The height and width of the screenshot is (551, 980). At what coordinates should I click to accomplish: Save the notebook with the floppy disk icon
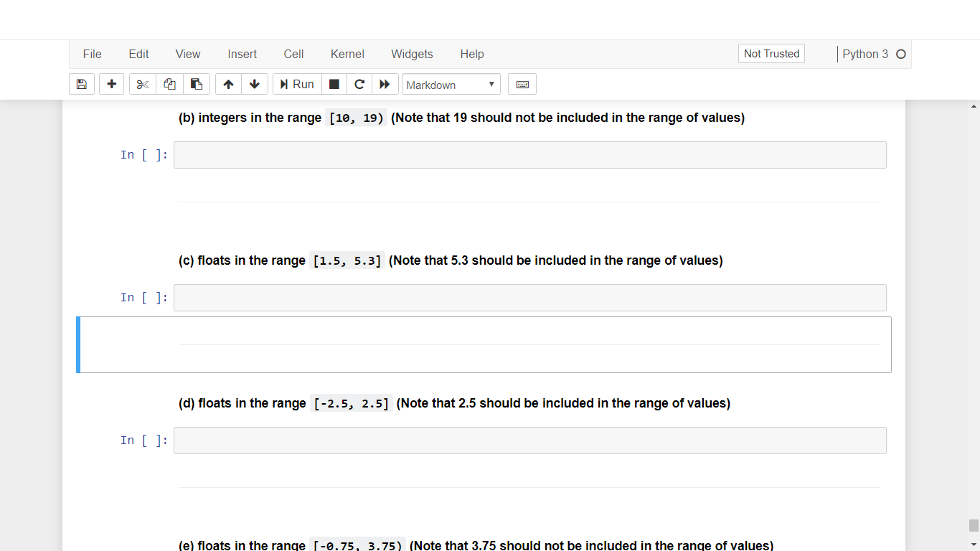coord(82,84)
